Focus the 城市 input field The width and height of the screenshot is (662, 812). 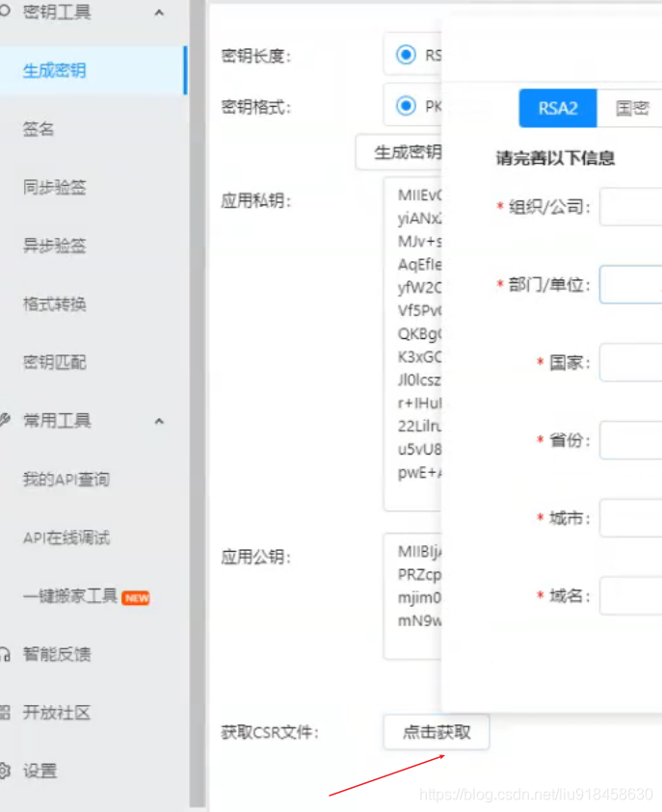click(631, 518)
